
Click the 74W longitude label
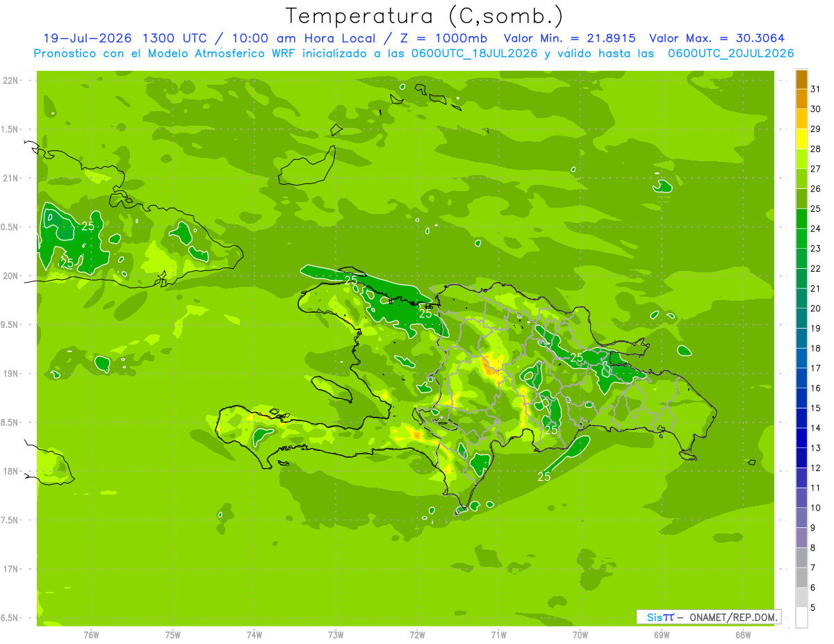point(254,634)
